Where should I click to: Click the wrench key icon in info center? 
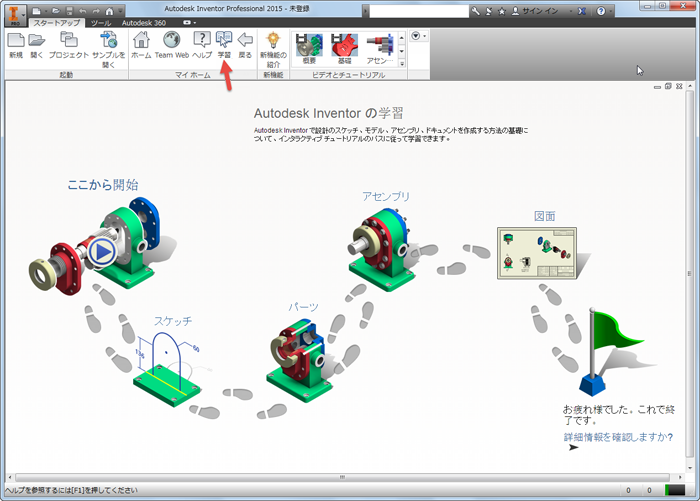click(x=475, y=11)
